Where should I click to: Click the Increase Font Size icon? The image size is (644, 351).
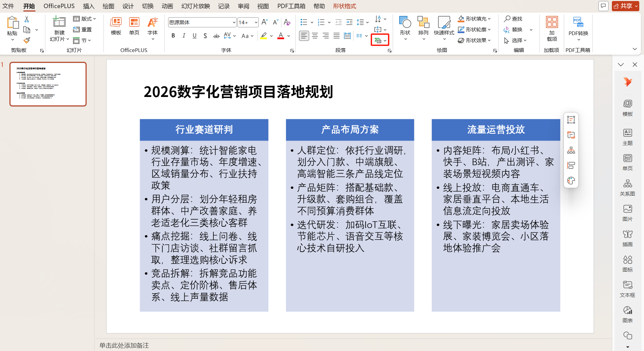(265, 22)
